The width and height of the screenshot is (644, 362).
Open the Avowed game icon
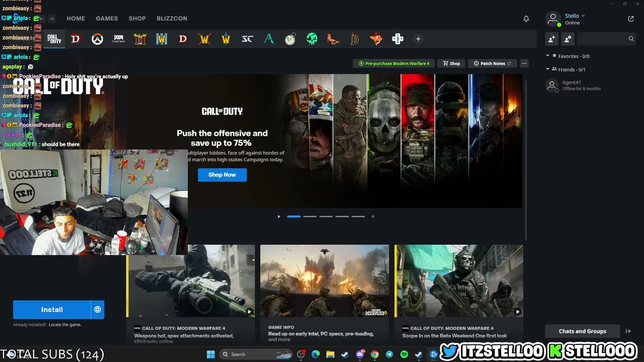pos(269,39)
